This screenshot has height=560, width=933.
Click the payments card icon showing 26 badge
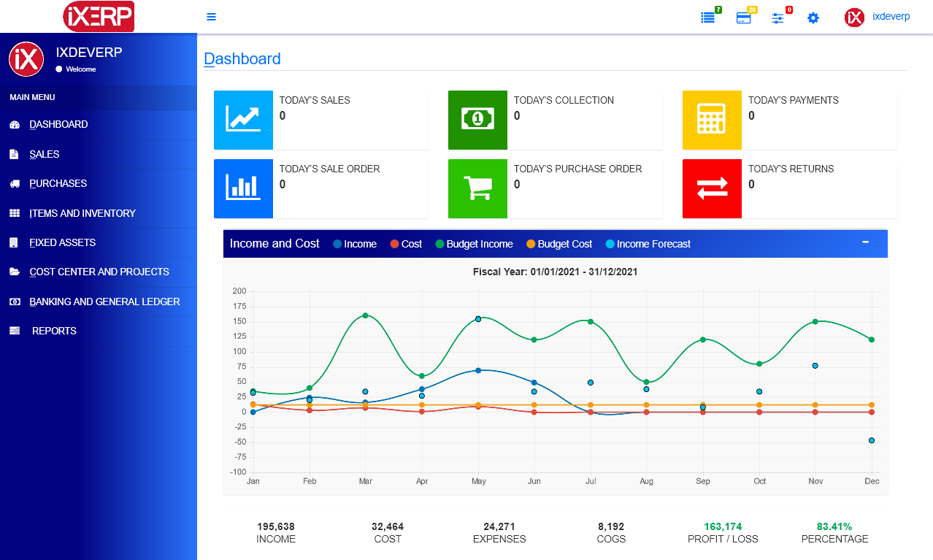(743, 18)
